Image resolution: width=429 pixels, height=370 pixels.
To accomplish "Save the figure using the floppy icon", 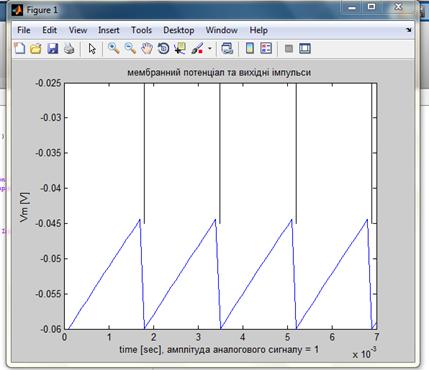I will coord(53,49).
